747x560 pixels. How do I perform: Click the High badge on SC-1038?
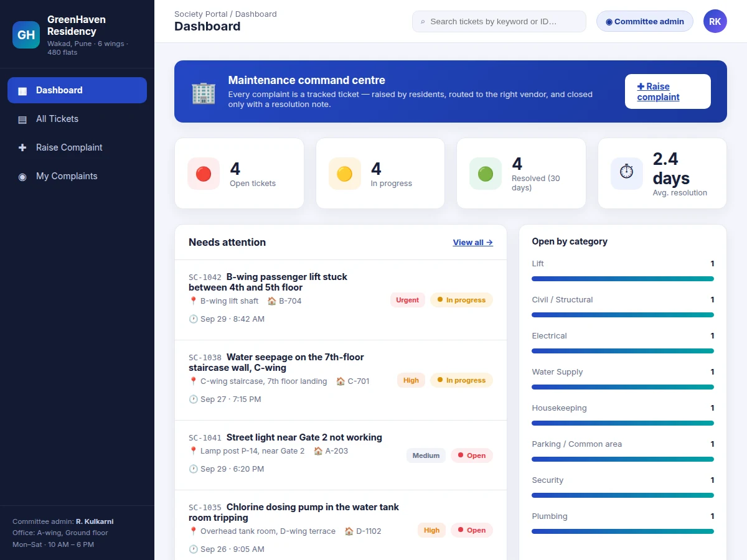click(x=411, y=380)
